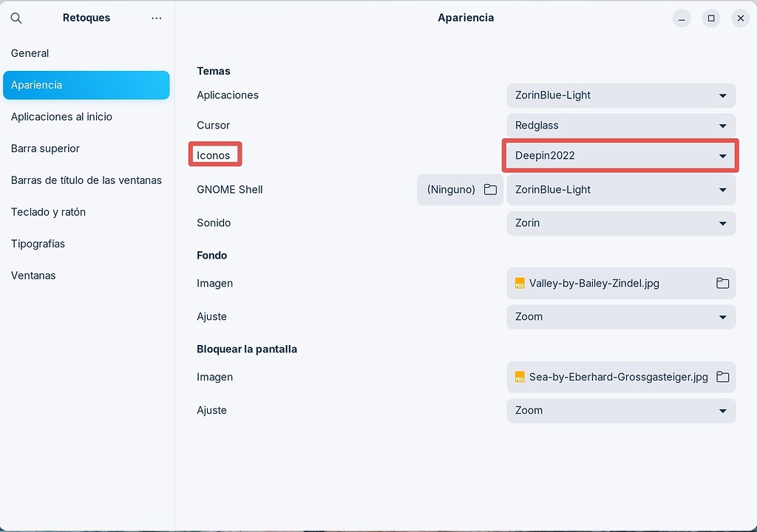Viewport: 757px width, 532px height.
Task: Open the GNOME Shell theme dropdown
Action: click(x=620, y=190)
